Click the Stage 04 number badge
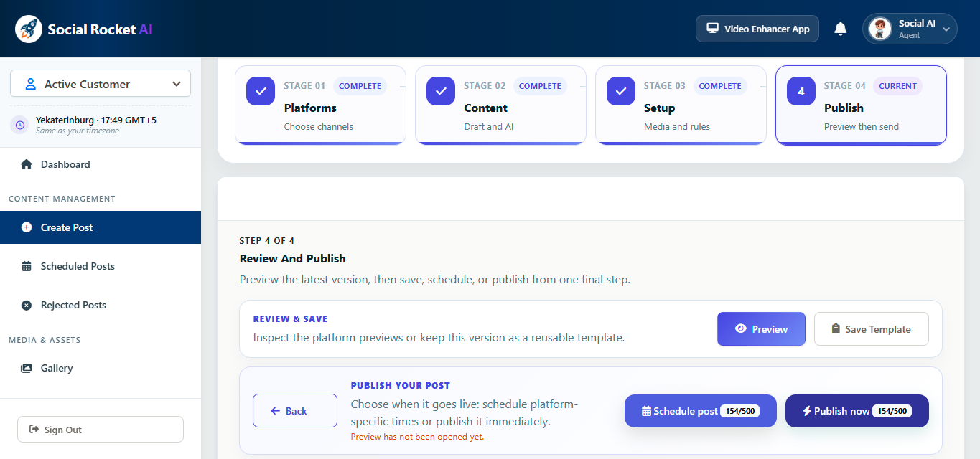Image resolution: width=980 pixels, height=459 pixels. point(801,91)
